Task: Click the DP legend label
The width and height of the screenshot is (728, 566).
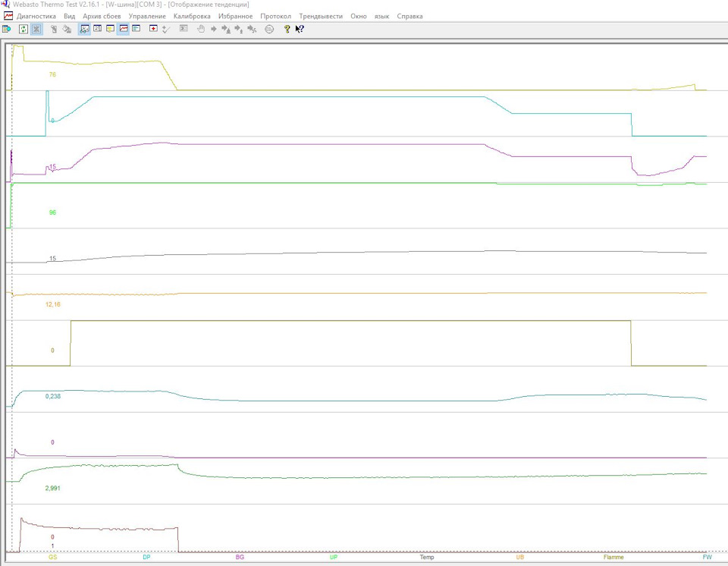Action: (x=146, y=557)
